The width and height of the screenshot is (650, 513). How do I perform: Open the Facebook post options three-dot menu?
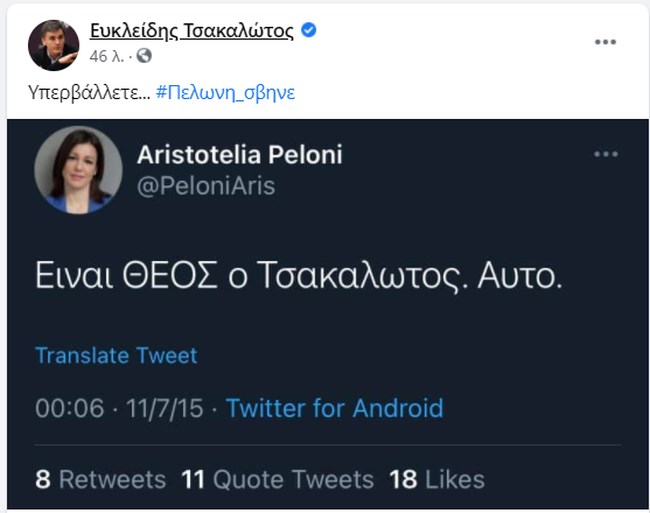(x=605, y=42)
